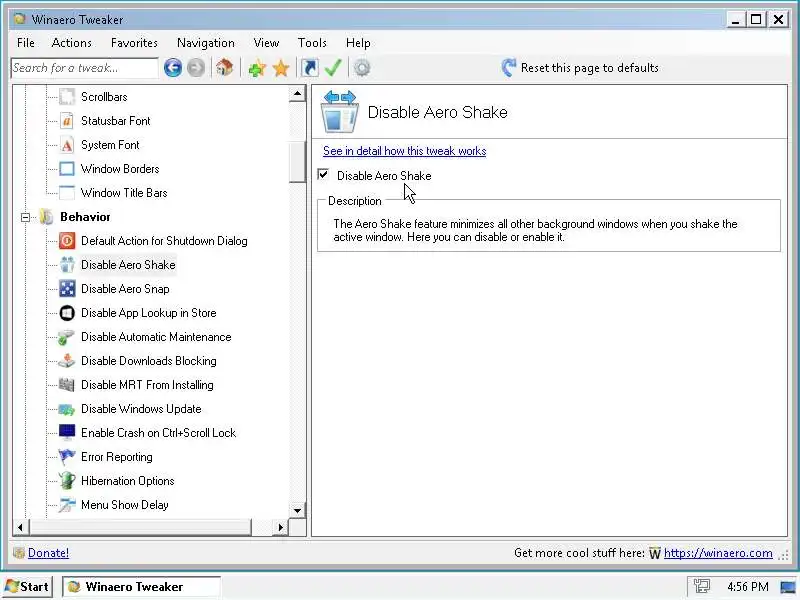Click the Statusbar Font icon
Screen dimensions: 800x600
pos(67,121)
